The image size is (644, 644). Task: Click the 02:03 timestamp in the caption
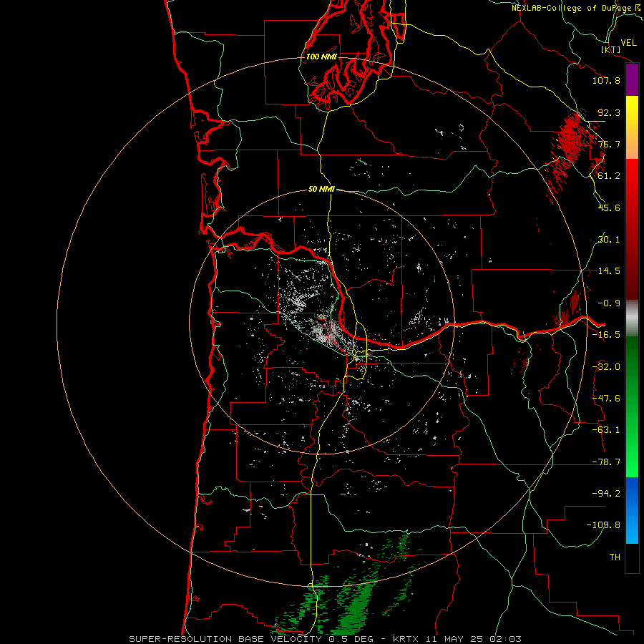point(506,639)
